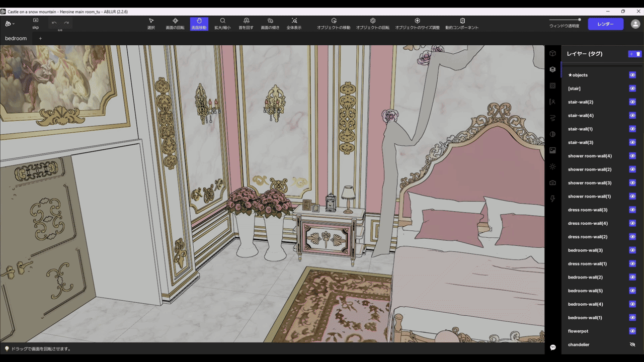Select the stair-wall(4) layer name
This screenshot has width=644, height=362.
point(581,116)
